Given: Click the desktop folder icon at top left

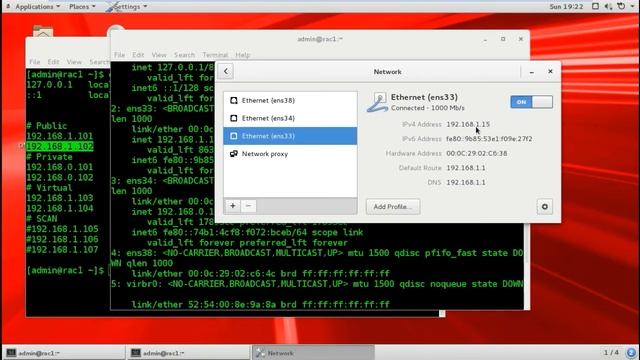Looking at the screenshot, I should (43, 32).
